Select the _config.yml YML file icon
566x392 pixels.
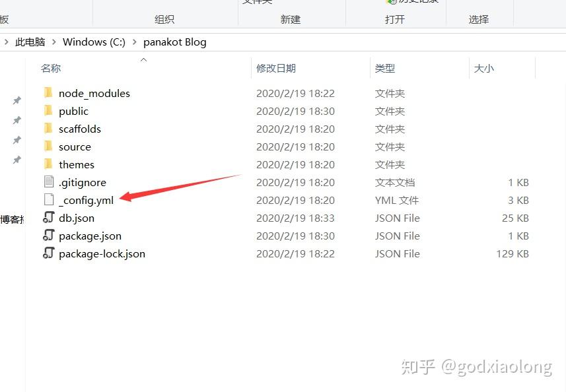pyautogui.click(x=48, y=200)
